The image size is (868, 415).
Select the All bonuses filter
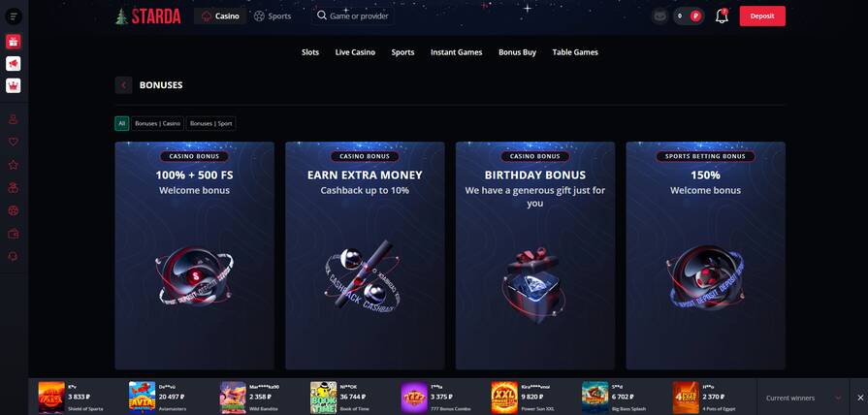[x=122, y=123]
